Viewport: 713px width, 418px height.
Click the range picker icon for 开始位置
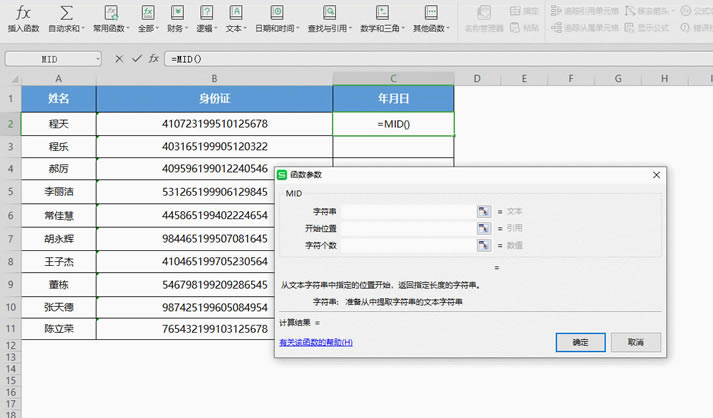(x=483, y=228)
